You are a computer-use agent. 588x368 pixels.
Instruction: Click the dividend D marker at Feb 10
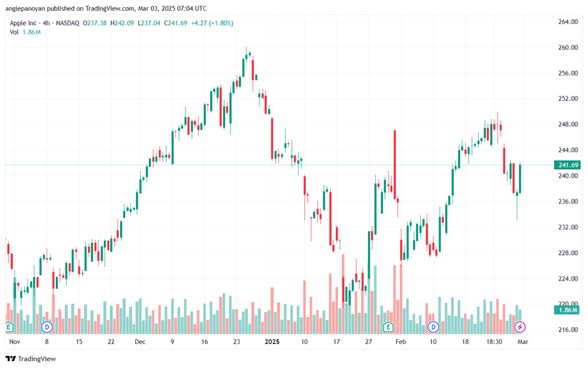point(433,327)
